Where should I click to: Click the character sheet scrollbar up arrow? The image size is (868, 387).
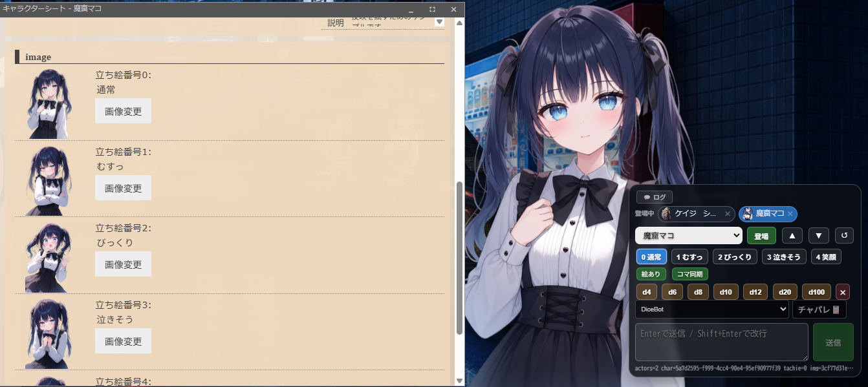click(459, 23)
